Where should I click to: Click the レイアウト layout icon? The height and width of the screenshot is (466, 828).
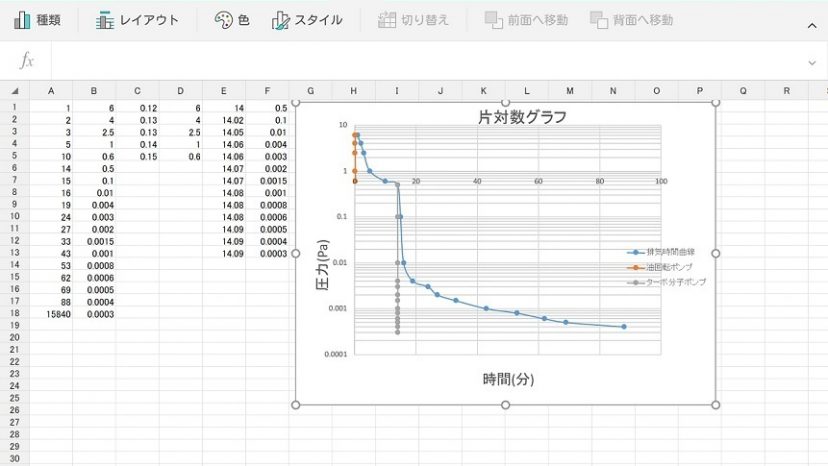(105, 20)
